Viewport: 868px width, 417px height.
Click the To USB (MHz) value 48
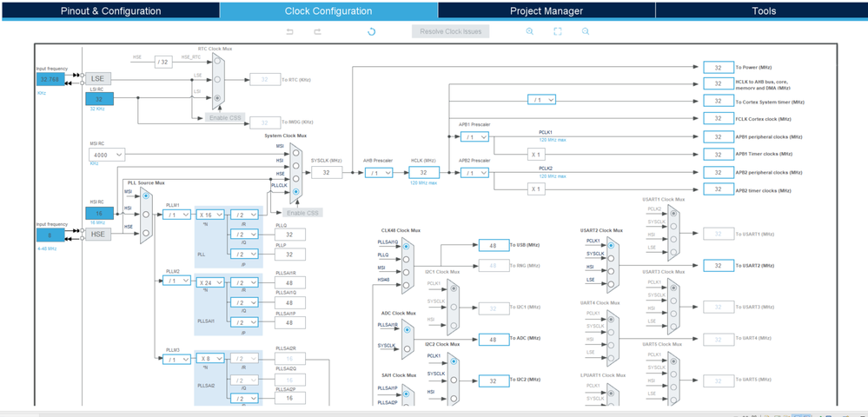[494, 245]
